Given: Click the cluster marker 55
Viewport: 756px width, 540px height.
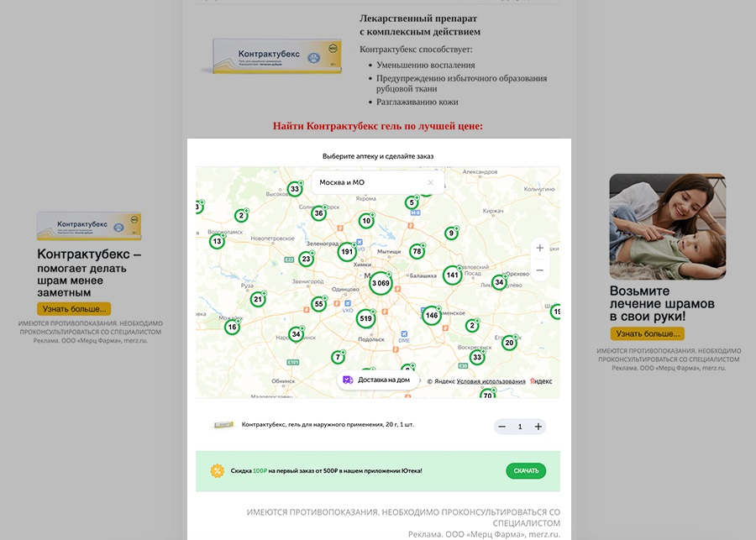Looking at the screenshot, I should pyautogui.click(x=318, y=304).
